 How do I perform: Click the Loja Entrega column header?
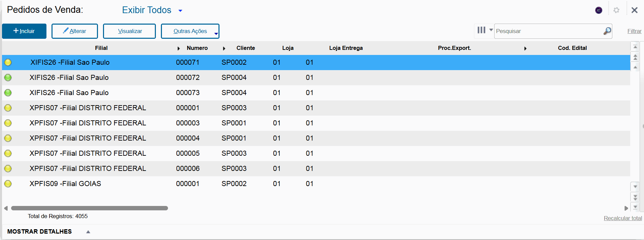346,48
